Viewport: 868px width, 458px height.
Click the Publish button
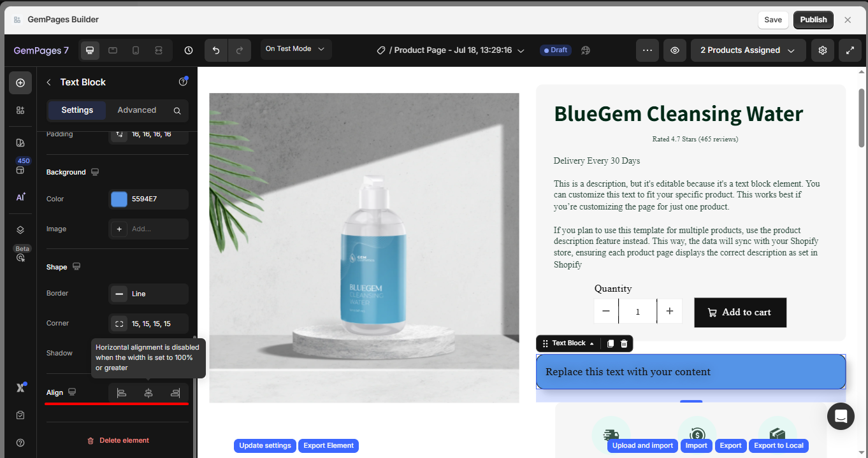pos(813,20)
